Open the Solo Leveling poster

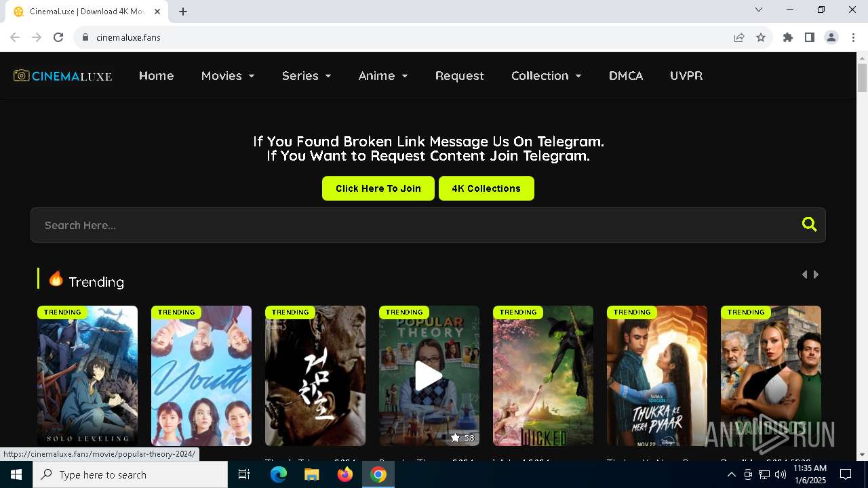87,375
